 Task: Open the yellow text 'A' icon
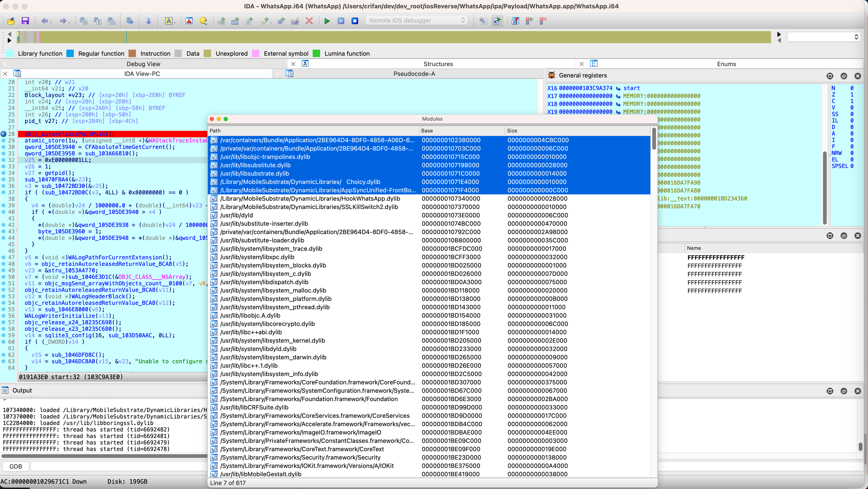pyautogui.click(x=168, y=21)
